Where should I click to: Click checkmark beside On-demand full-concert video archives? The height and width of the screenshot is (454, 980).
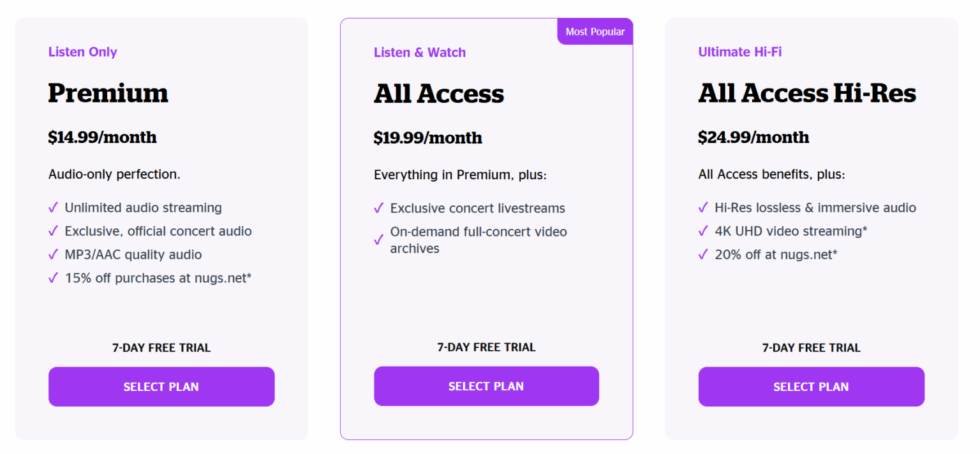[379, 240]
